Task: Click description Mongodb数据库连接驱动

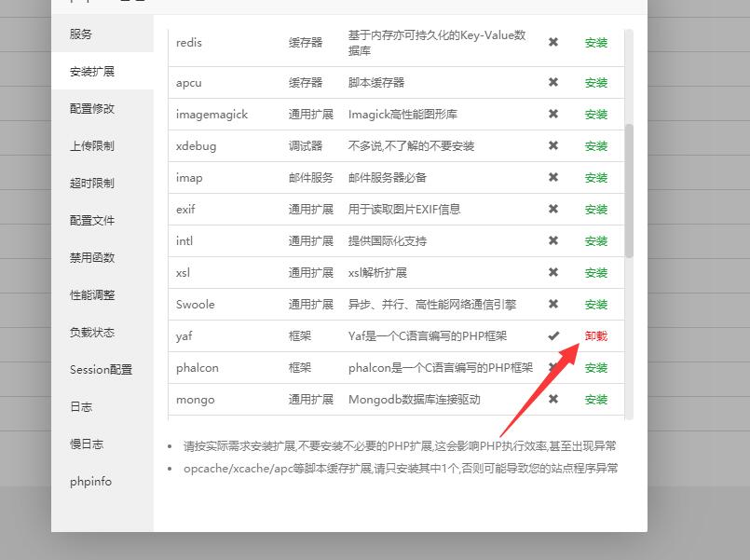Action: (415, 400)
